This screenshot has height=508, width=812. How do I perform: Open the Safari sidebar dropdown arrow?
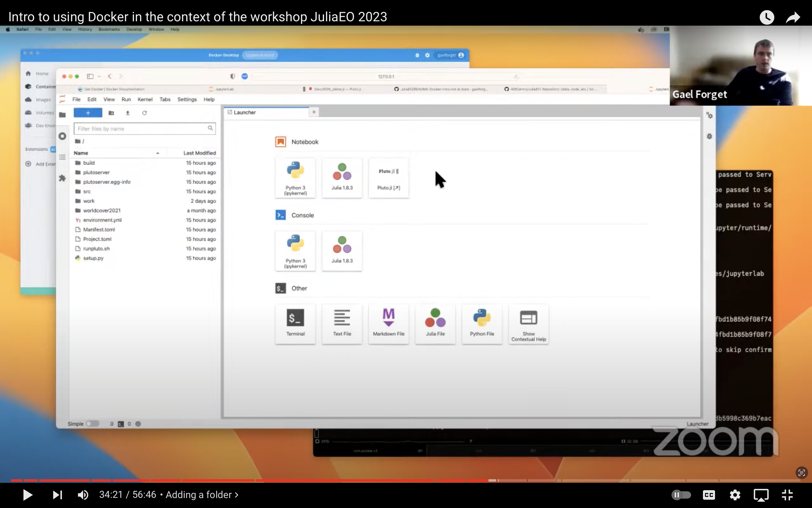coord(99,77)
